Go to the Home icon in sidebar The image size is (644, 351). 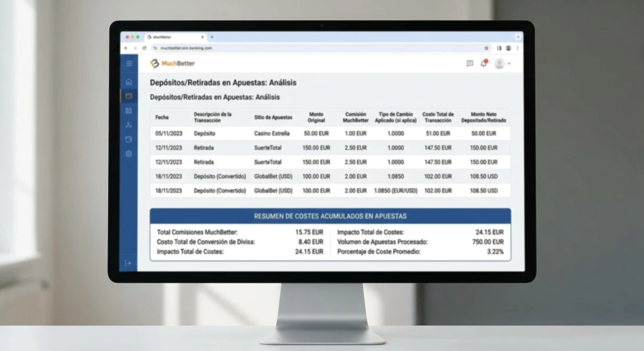tap(129, 82)
